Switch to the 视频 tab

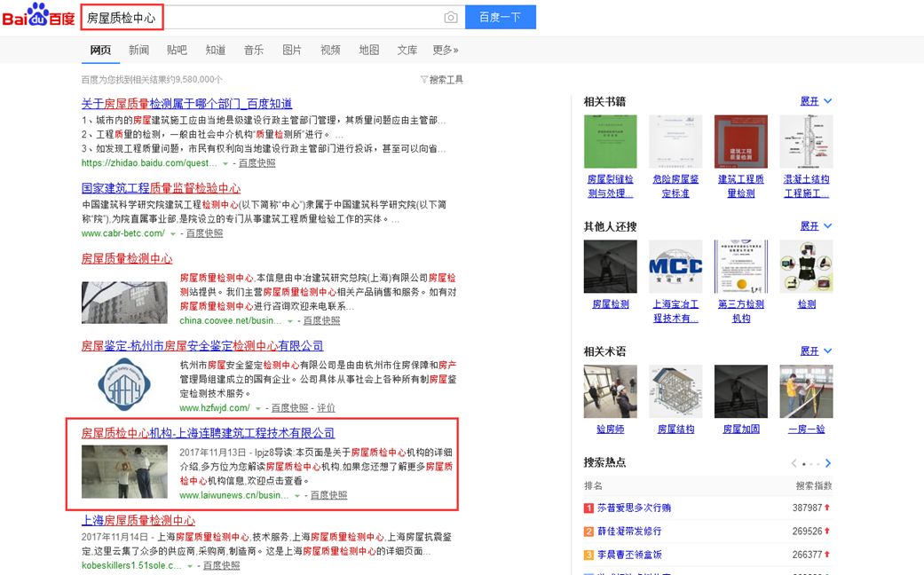pyautogui.click(x=330, y=50)
